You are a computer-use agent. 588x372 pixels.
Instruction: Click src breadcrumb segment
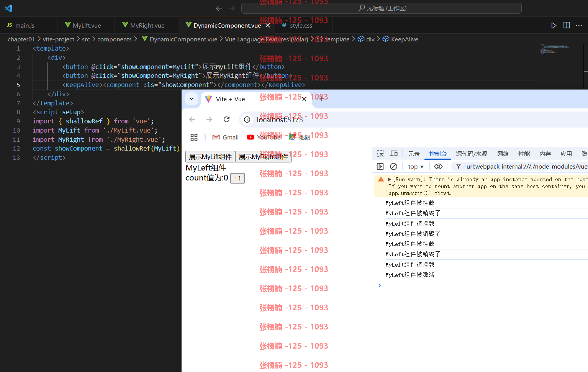pos(86,39)
